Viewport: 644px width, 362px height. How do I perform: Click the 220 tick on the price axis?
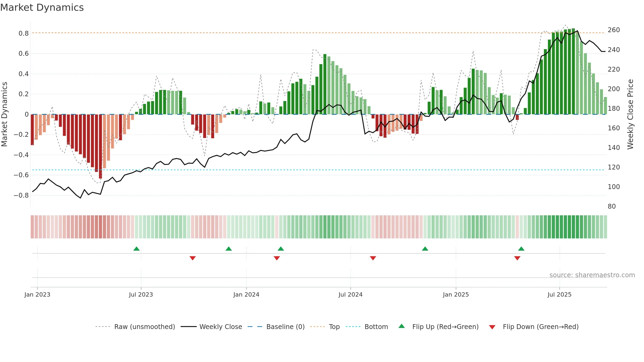(614, 69)
